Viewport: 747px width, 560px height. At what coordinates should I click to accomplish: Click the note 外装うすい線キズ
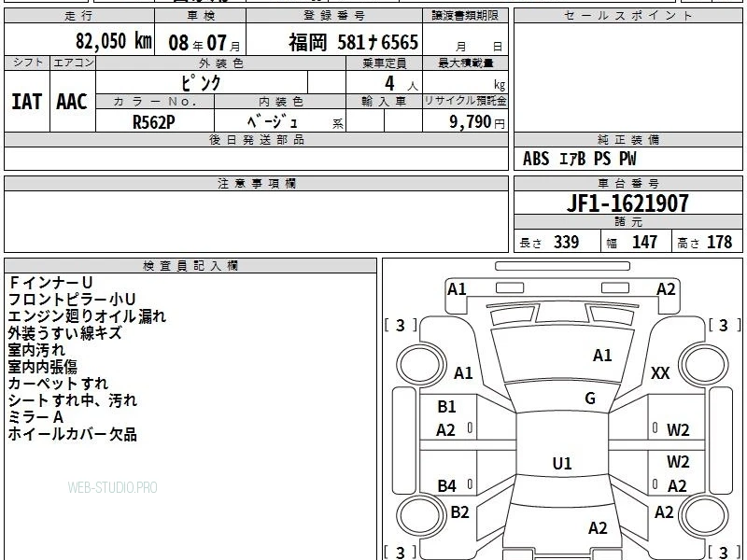click(65, 333)
